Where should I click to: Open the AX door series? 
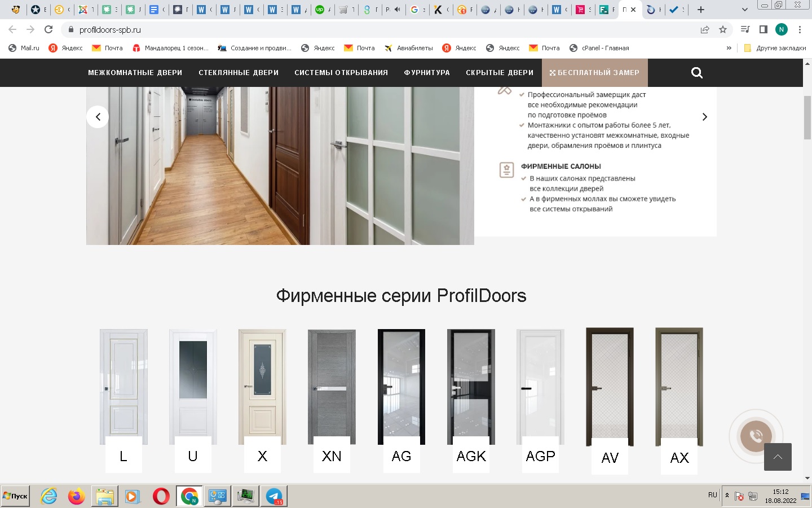tap(679, 401)
